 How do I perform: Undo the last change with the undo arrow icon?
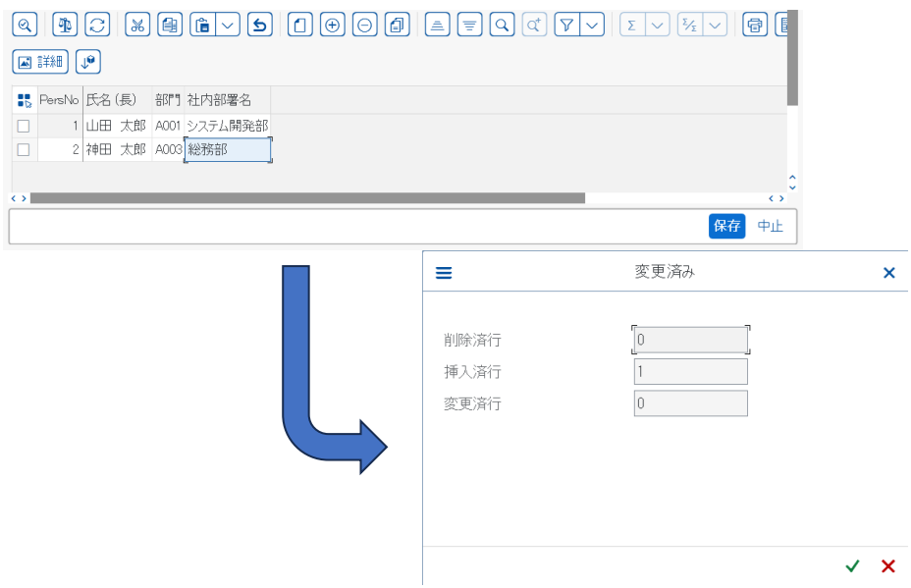260,25
